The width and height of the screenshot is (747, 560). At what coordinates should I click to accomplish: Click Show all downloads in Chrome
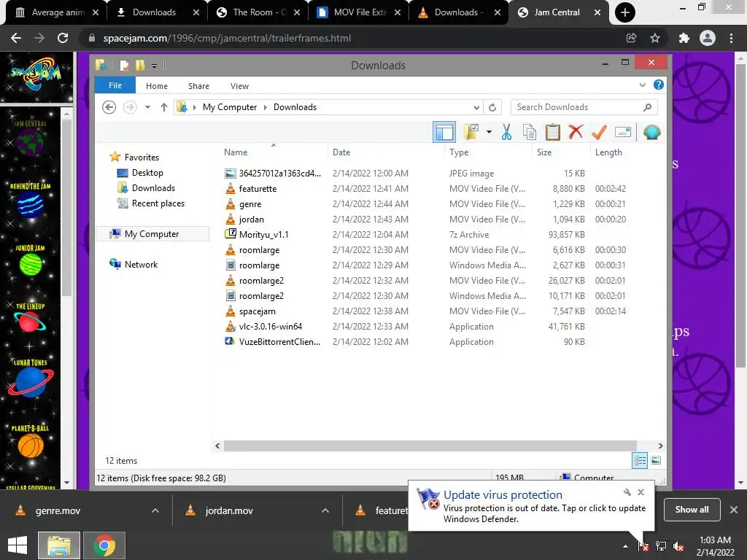692,510
